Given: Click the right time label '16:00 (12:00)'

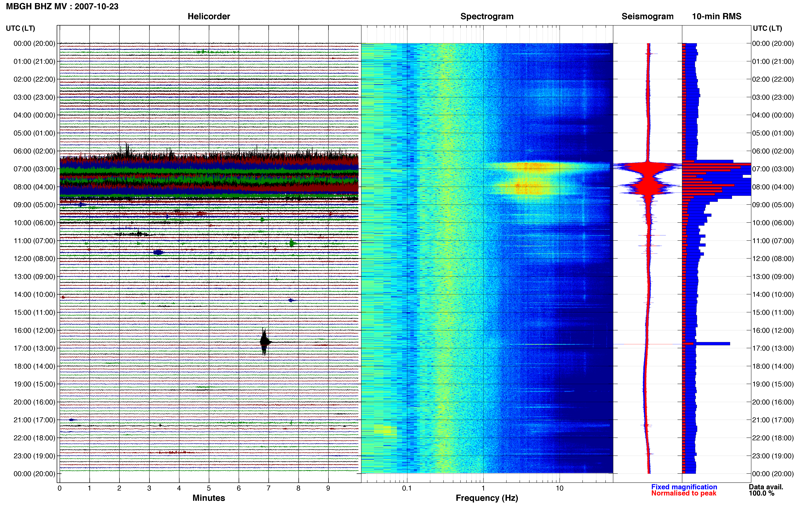Looking at the screenshot, I should pos(773,331).
